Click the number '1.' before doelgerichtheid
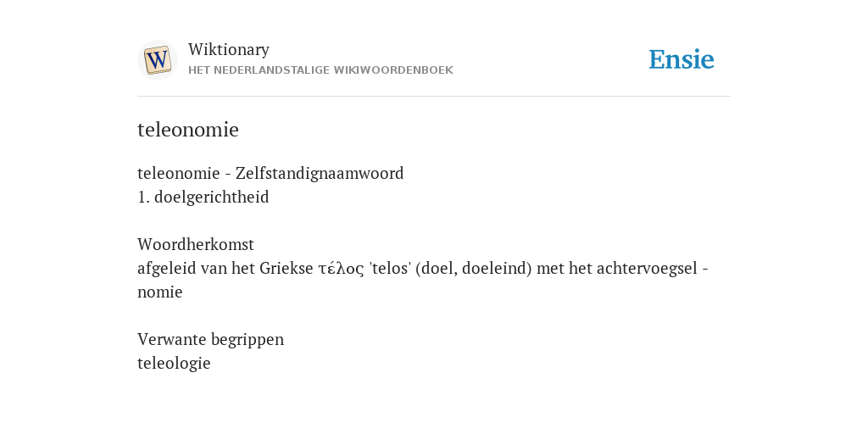 [x=143, y=197]
